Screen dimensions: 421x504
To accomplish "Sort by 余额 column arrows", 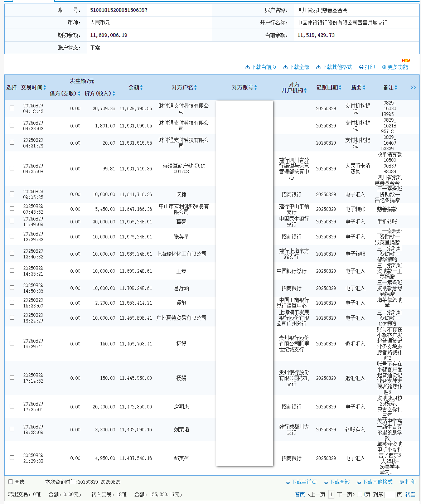I will (141, 88).
